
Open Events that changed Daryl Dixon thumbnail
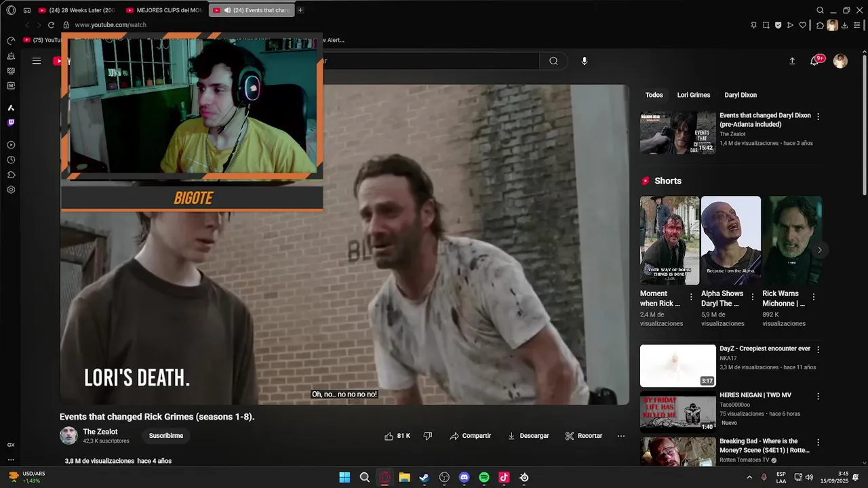click(678, 132)
